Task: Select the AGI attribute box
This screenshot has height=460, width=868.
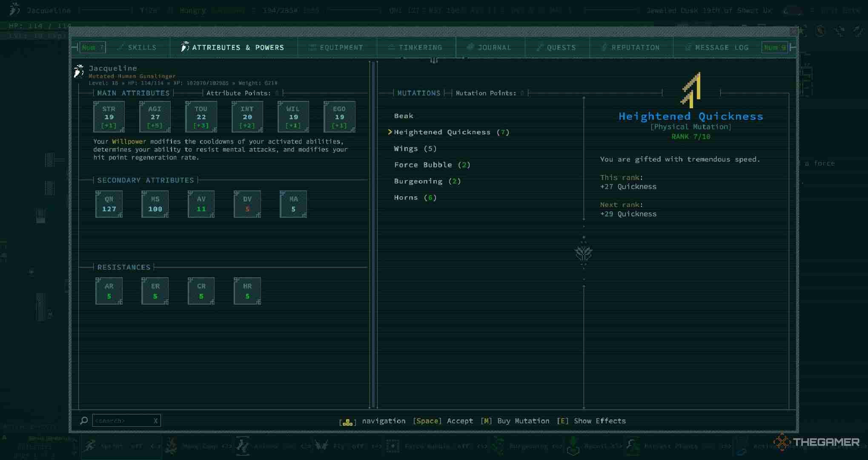Action: pos(155,117)
